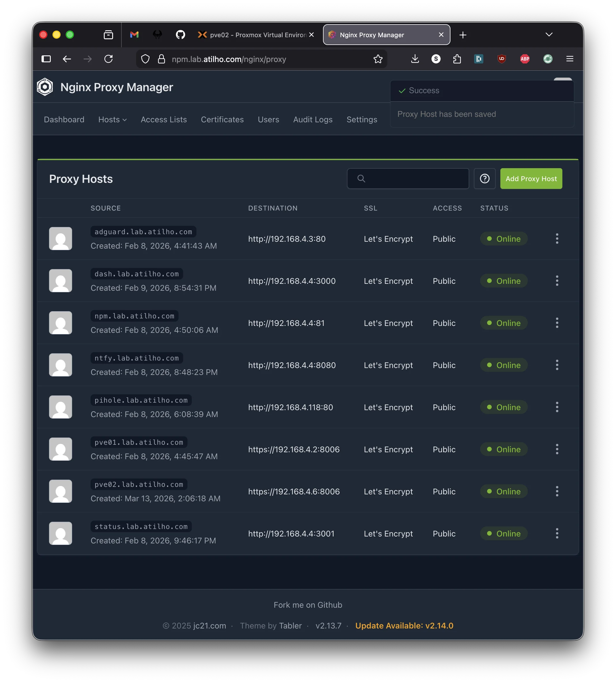Image resolution: width=616 pixels, height=683 pixels.
Task: Expand the Hosts navigation dropdown
Action: click(x=112, y=119)
